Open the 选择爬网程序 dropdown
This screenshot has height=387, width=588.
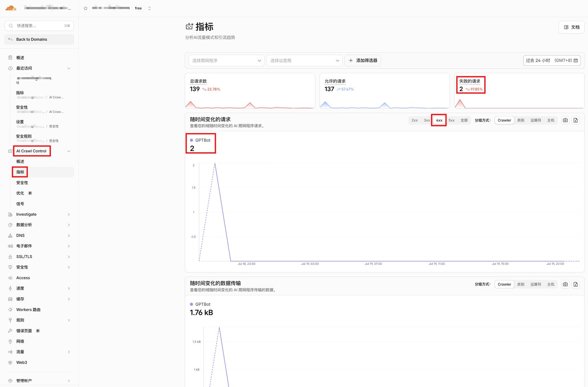pyautogui.click(x=226, y=60)
